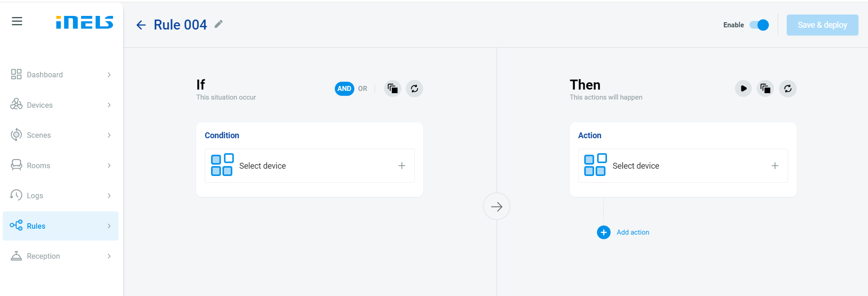Click the back arrow beside Rule 004
The image size is (868, 296).
pos(141,25)
